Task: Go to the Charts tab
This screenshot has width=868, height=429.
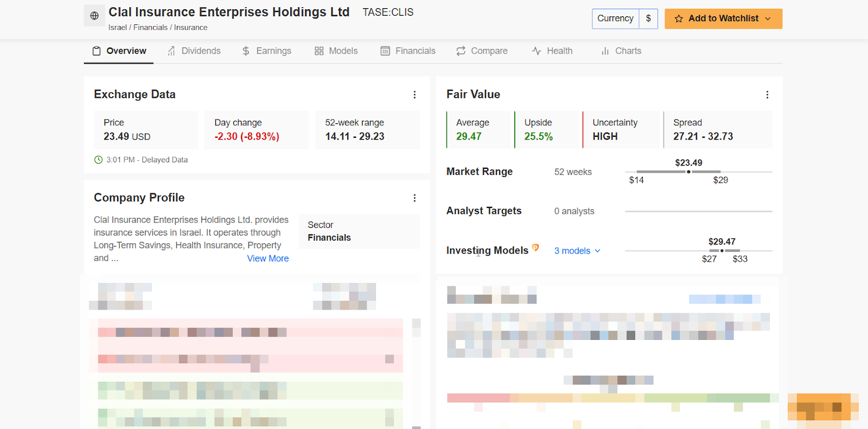Action: point(621,51)
